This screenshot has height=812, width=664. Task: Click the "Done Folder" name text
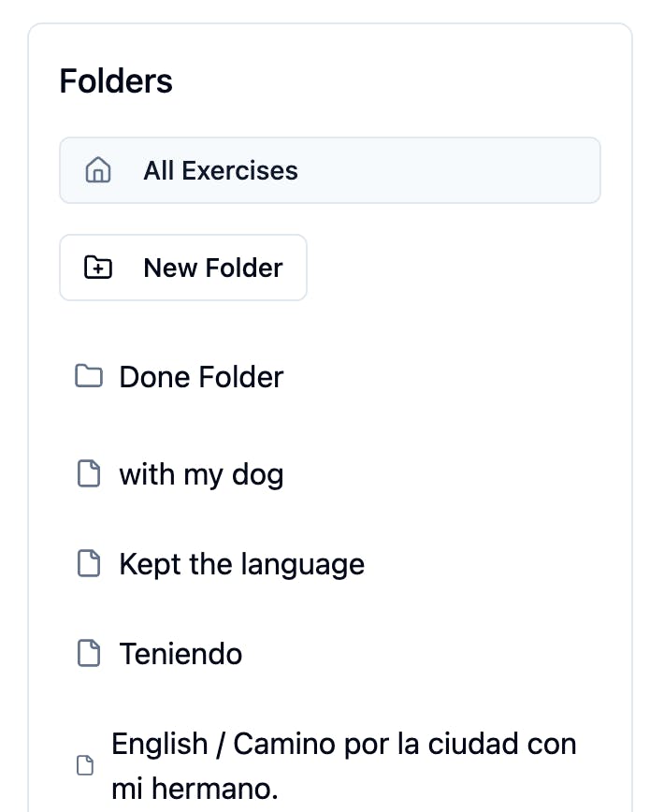[201, 377]
